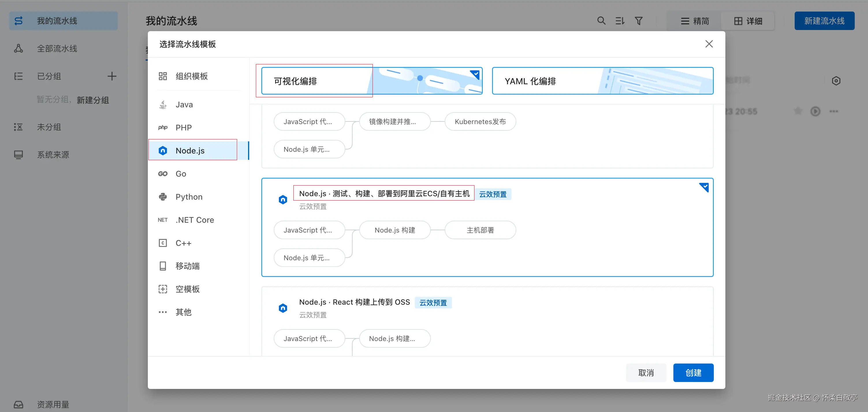Select the YAML 化编排 orchestration mode card

[x=603, y=81]
